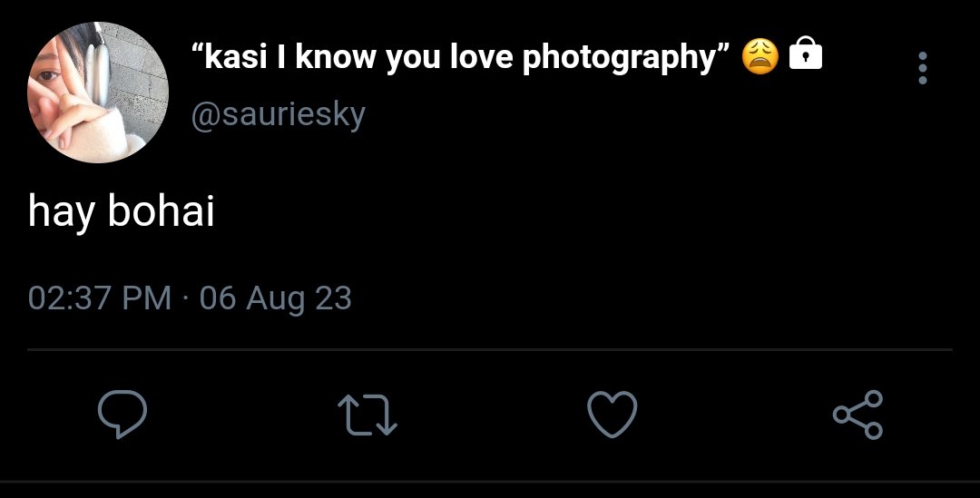Open the share options icon
This screenshot has width=980, height=498.
point(858,415)
